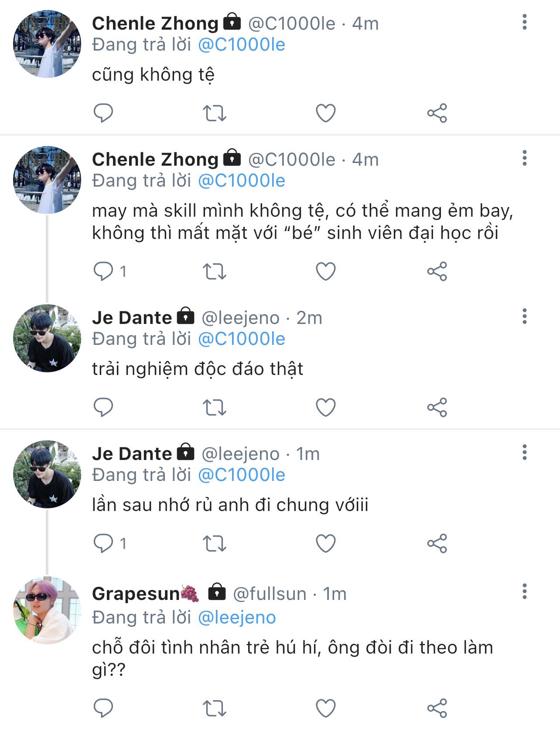The height and width of the screenshot is (729, 560).
Task: Reply to the "lần sau nhớ rủ" tweet
Action: 103,543
